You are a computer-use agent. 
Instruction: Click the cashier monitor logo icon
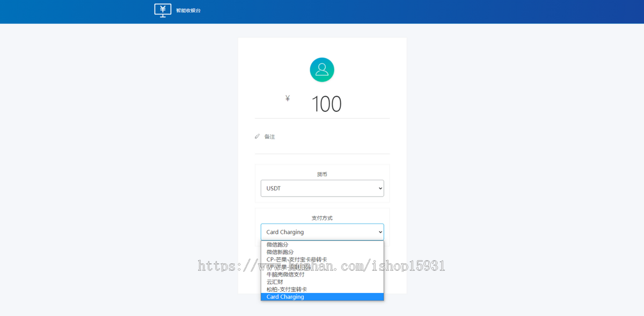tap(163, 10)
